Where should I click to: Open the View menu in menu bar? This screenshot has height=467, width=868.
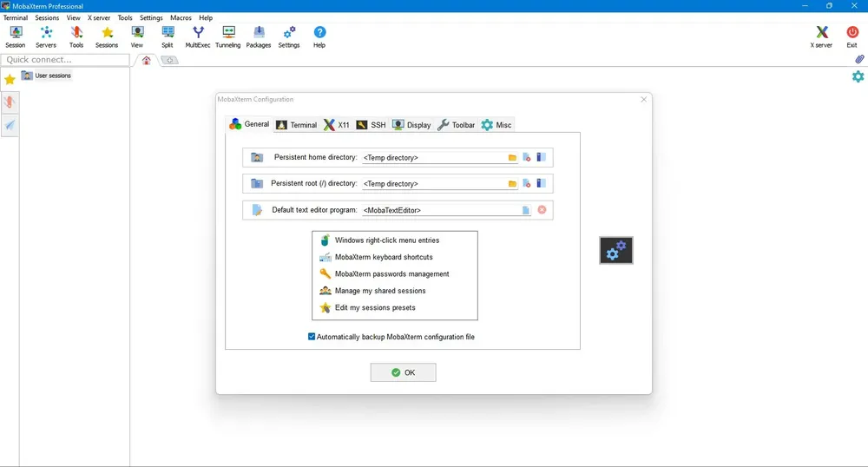[74, 17]
